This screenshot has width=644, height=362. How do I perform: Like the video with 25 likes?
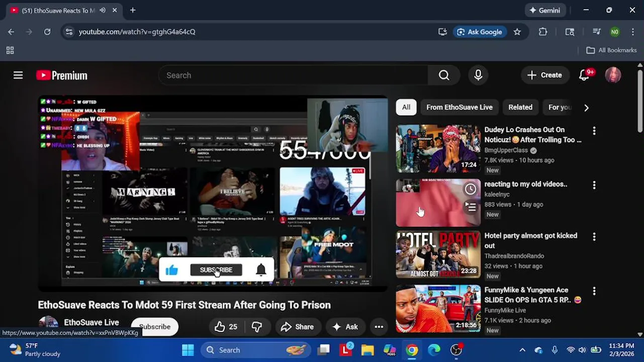coord(226,327)
